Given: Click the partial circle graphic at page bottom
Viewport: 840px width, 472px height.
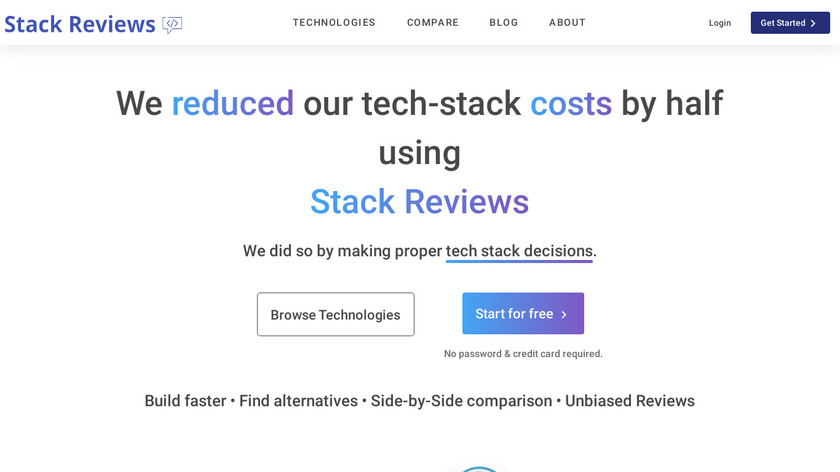Looking at the screenshot, I should coord(479,467).
